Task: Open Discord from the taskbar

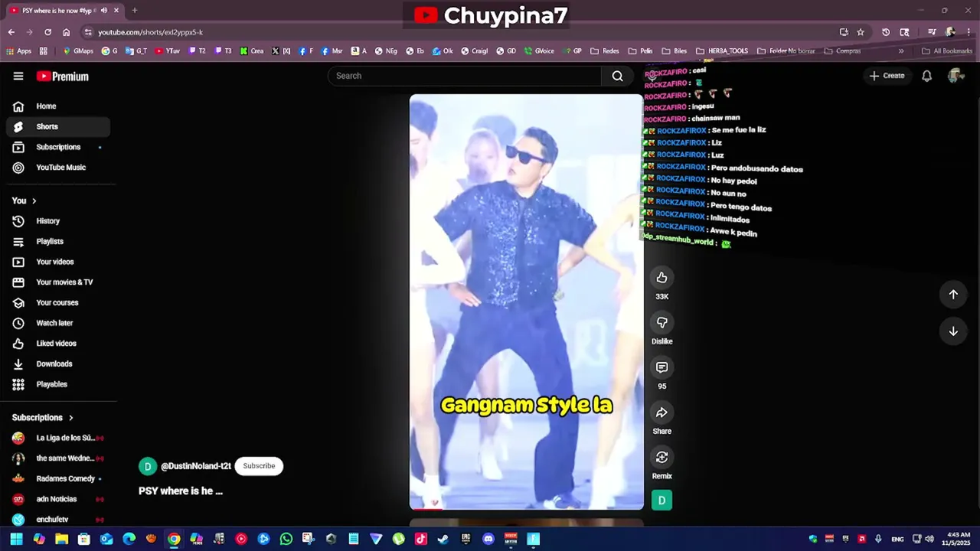Action: point(488,539)
